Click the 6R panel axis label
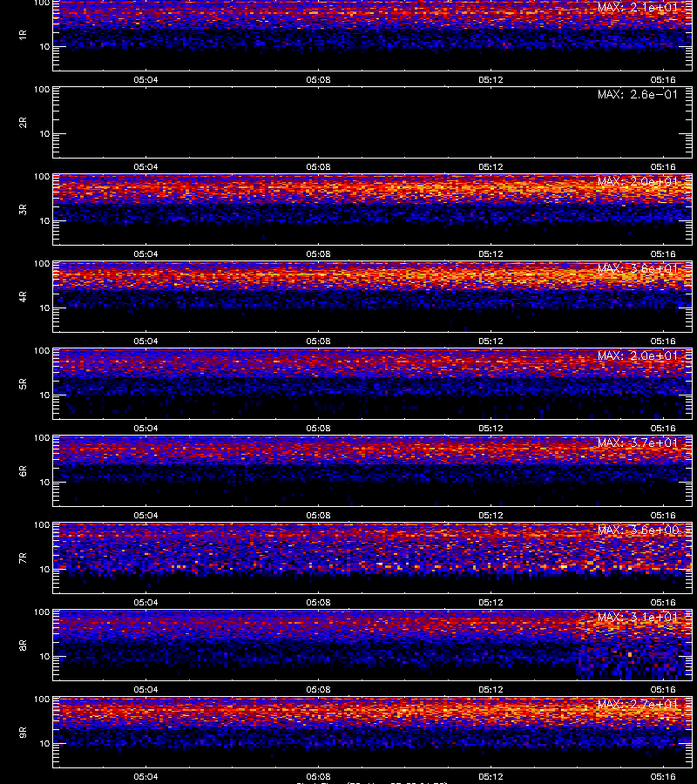 [23, 470]
